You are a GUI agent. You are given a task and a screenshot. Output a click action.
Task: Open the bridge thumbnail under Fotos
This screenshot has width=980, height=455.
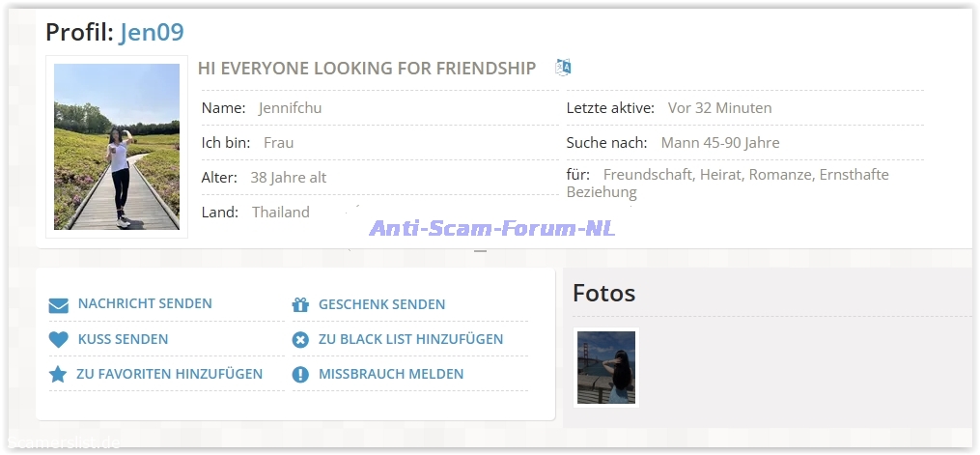click(605, 367)
